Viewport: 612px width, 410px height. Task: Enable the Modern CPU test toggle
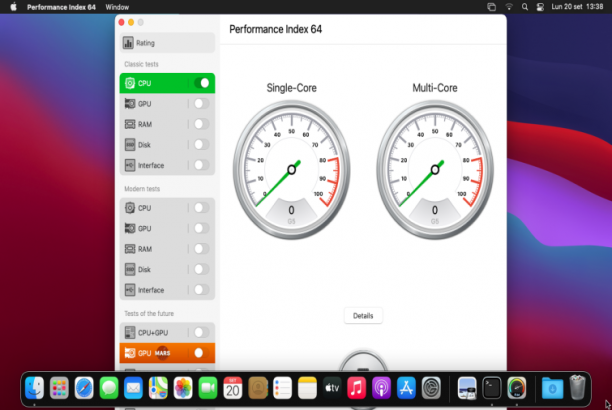point(202,208)
